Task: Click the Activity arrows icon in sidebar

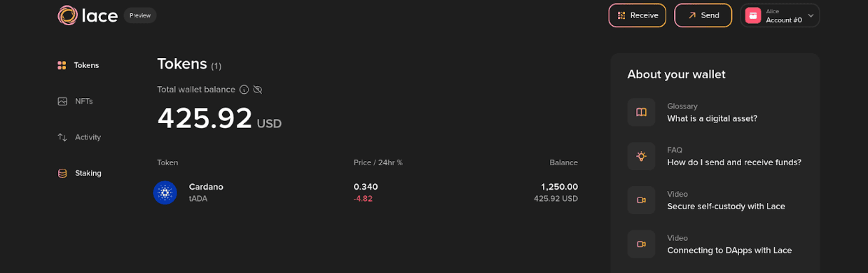Action: coord(62,137)
